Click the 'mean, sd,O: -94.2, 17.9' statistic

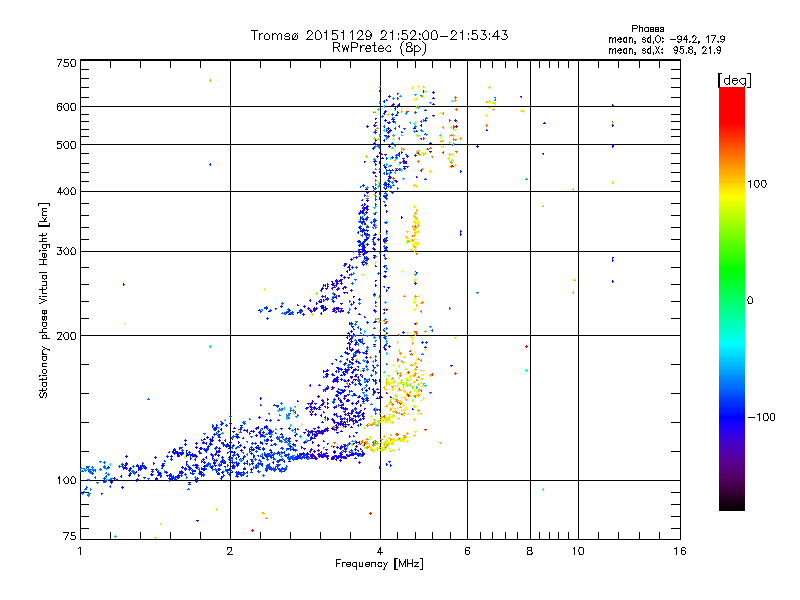(666, 39)
